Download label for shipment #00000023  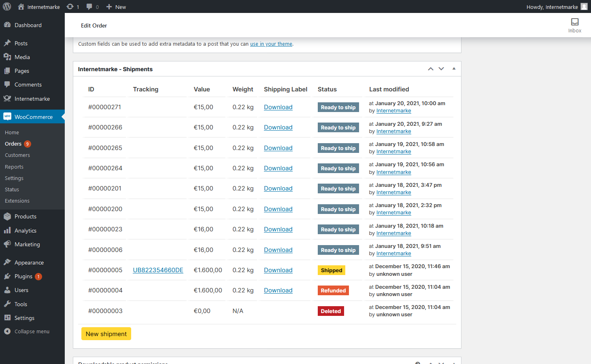coord(278,229)
